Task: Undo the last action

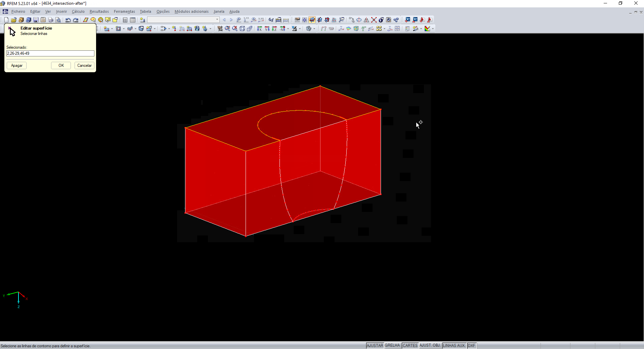Action: coord(68,20)
